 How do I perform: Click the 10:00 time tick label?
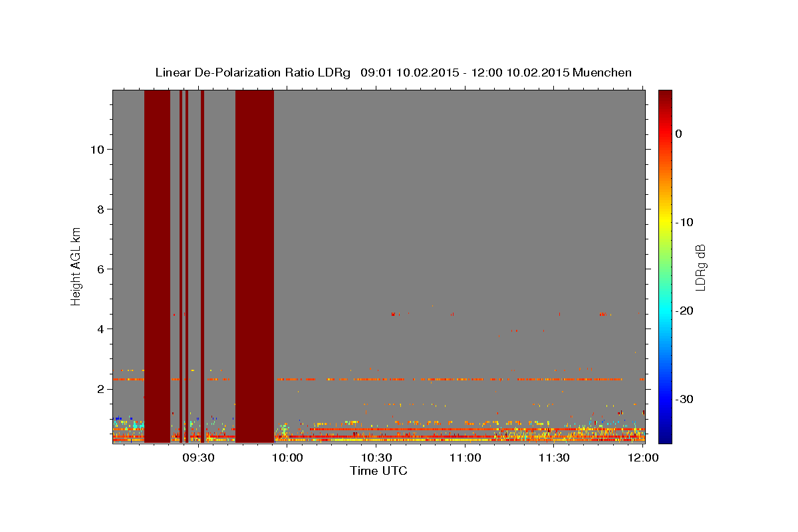click(287, 458)
